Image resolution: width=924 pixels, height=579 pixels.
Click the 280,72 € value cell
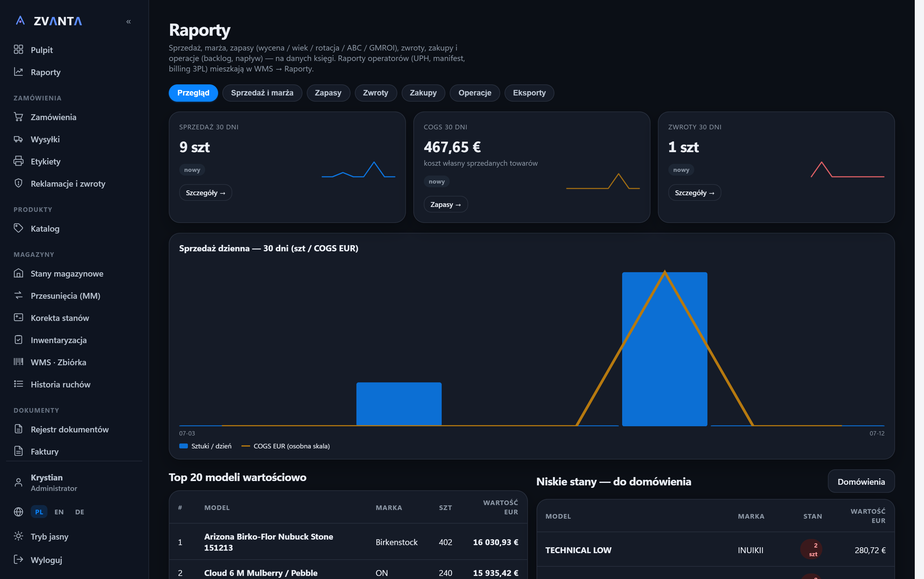tap(869, 550)
